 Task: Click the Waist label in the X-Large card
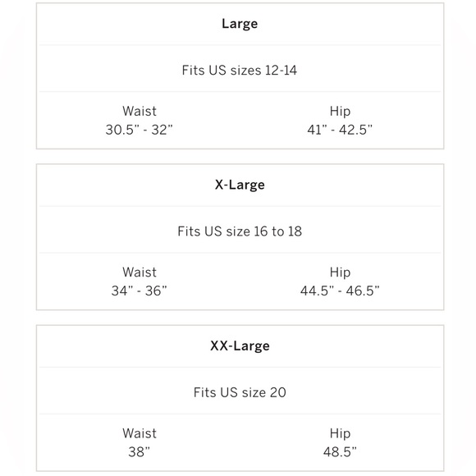[x=140, y=272]
